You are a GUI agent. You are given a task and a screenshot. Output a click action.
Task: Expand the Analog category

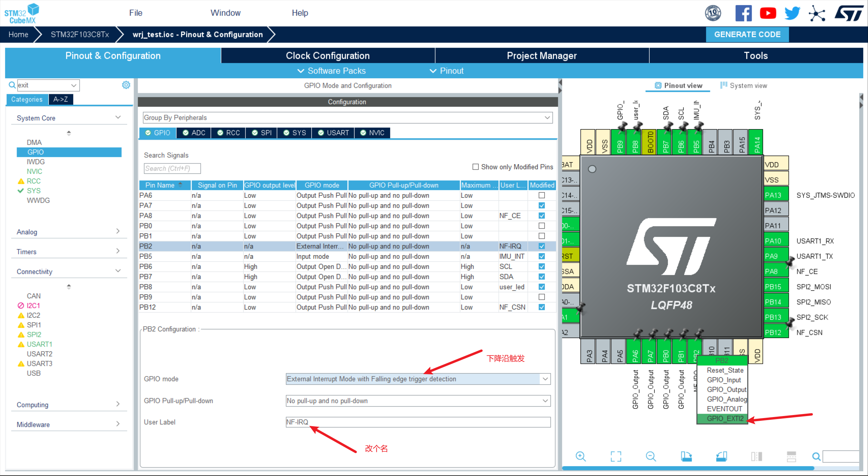[69, 232]
